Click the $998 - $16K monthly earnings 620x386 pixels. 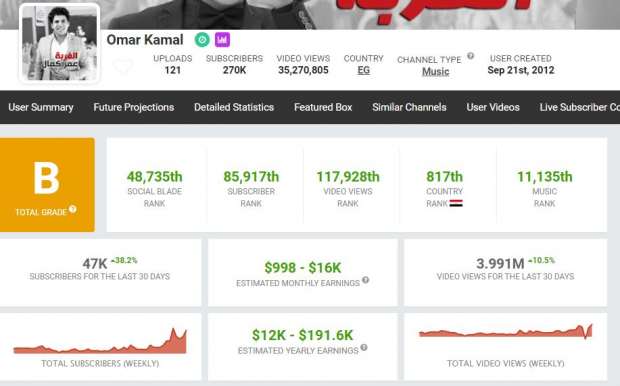click(x=302, y=268)
